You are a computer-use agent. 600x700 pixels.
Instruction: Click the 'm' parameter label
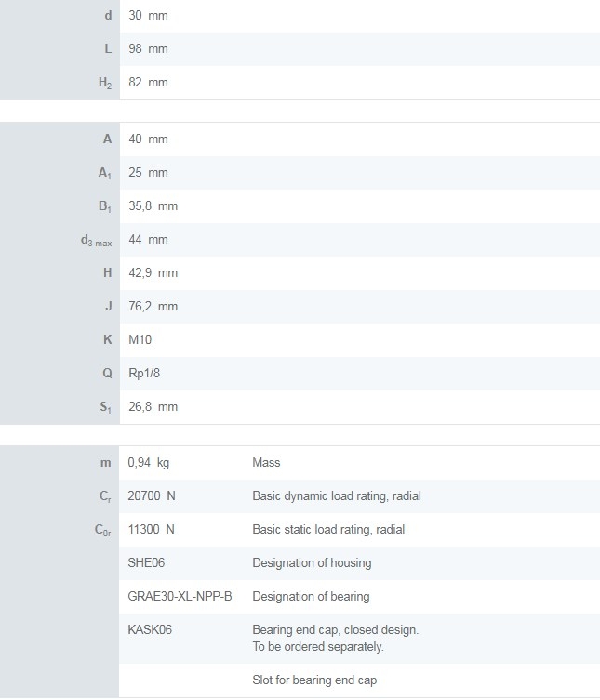pyautogui.click(x=106, y=463)
